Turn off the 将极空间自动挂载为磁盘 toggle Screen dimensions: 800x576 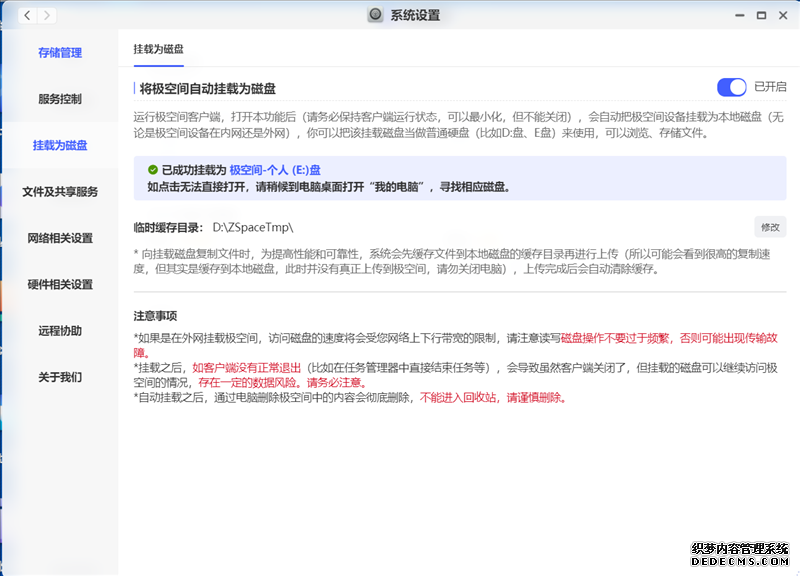pyautogui.click(x=731, y=87)
